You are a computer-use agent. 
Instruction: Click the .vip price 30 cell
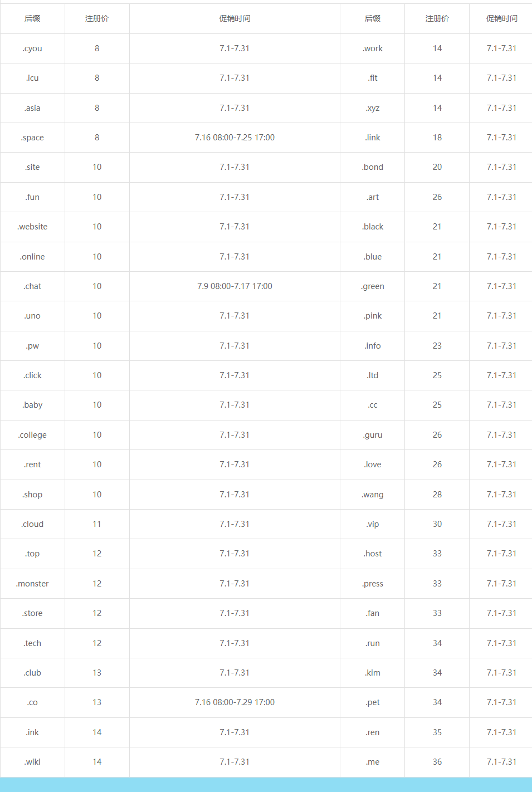(437, 524)
